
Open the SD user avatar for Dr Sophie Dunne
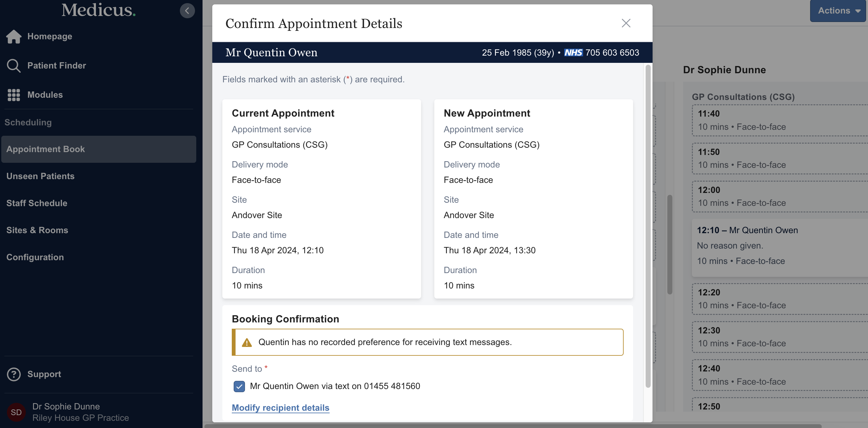point(16,412)
